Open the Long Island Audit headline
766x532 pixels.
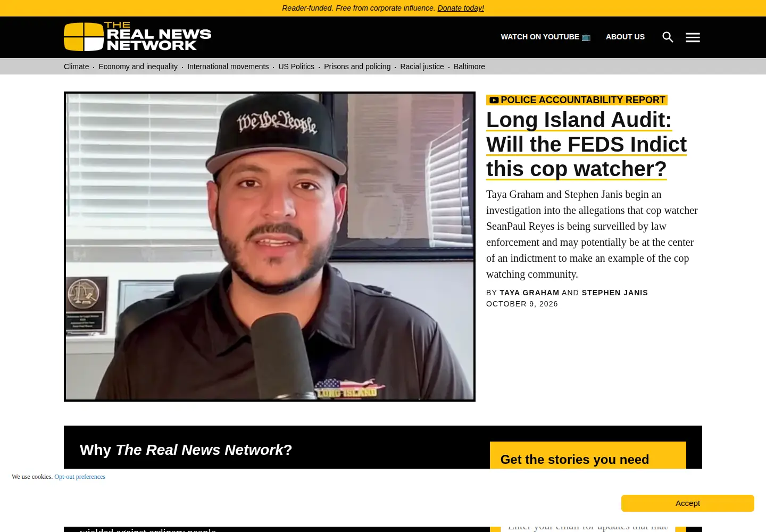[x=586, y=144]
